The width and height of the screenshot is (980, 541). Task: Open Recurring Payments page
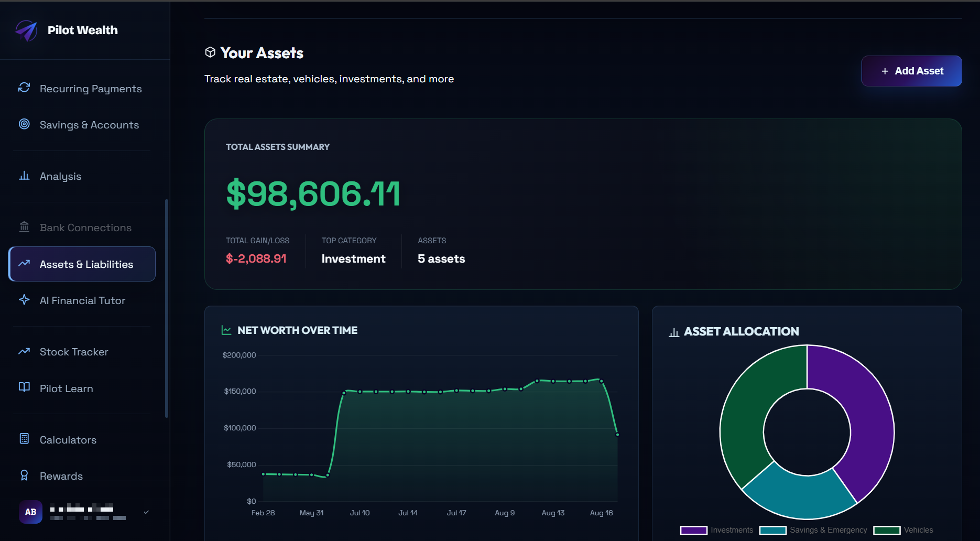[x=82, y=89]
